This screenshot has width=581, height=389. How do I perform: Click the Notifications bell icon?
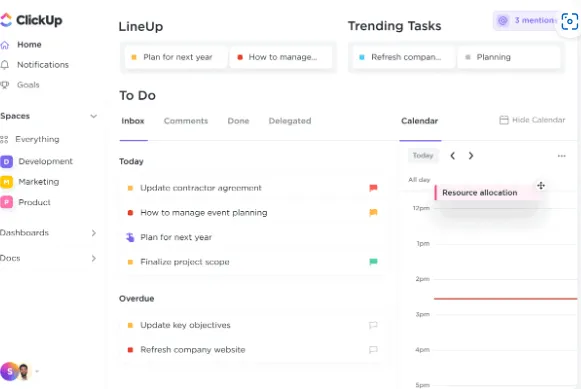coord(5,65)
